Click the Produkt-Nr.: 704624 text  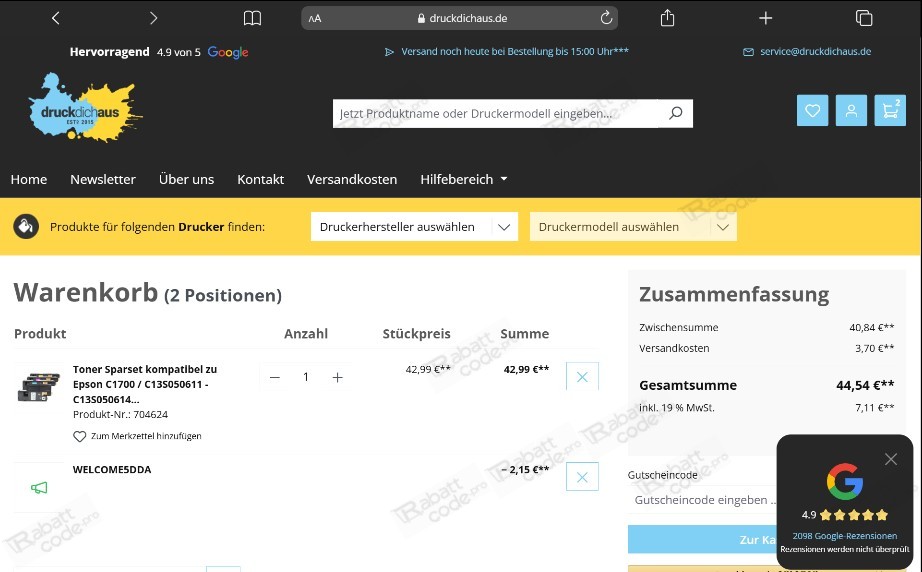[x=121, y=414]
